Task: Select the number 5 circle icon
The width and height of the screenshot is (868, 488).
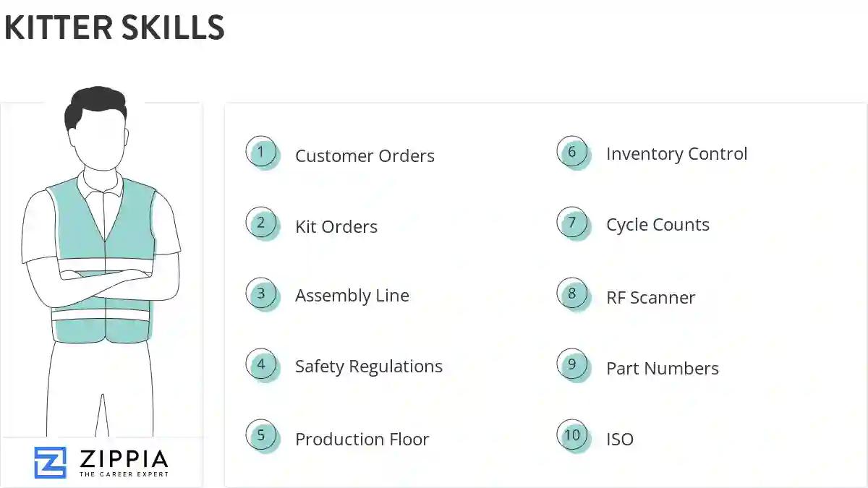Action: (x=261, y=435)
